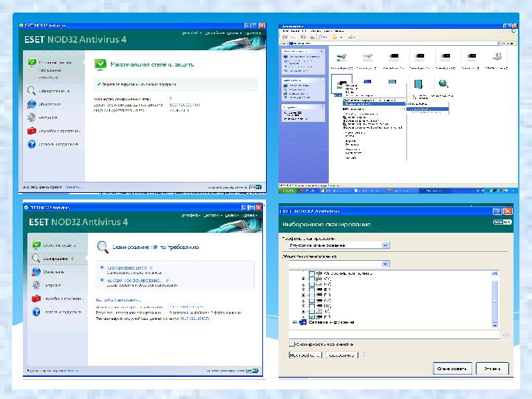This screenshot has width=532, height=399.
Task: Select the green checkmark protection status icon in the top-left ESET window
Action: (32, 62)
